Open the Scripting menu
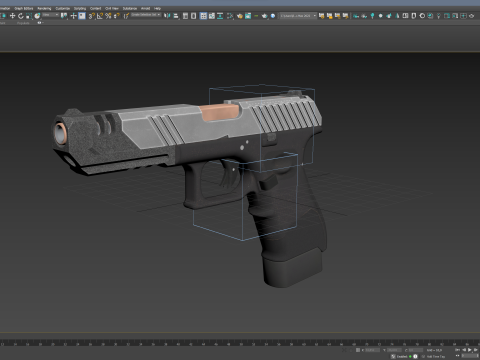Image resolution: width=480 pixels, height=360 pixels. click(80, 8)
